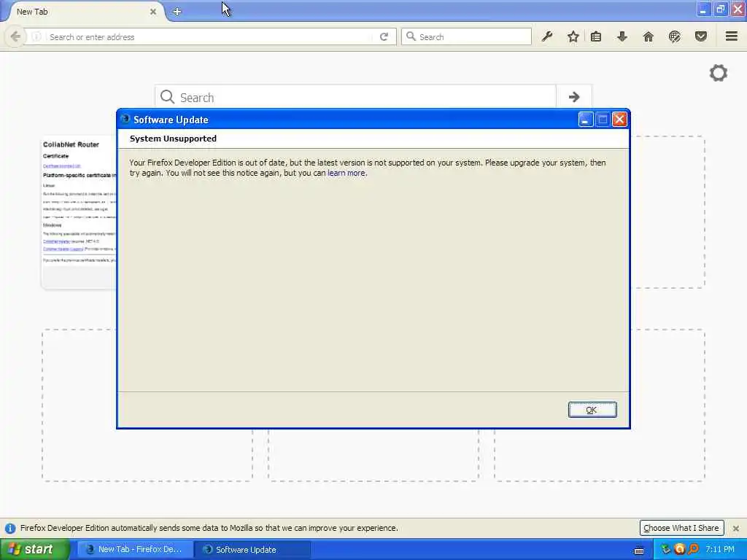Screen dimensions: 747x560
Task: Click the site identity info icon
Action: click(36, 36)
